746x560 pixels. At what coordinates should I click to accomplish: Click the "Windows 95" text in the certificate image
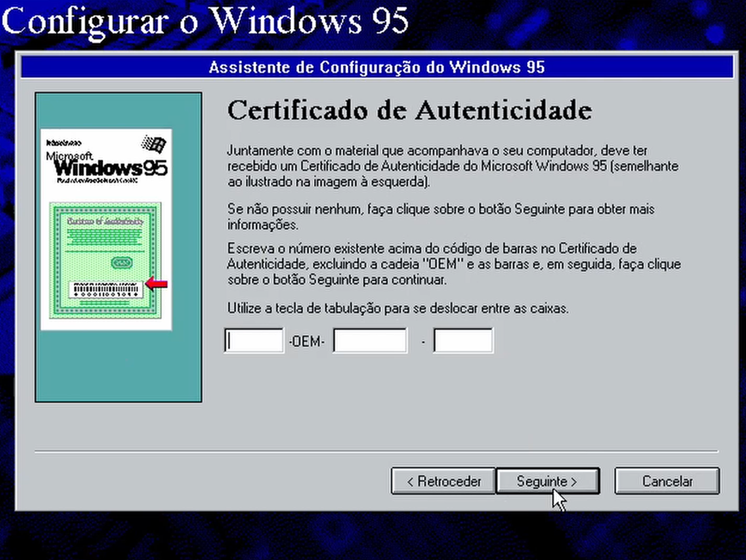(111, 168)
